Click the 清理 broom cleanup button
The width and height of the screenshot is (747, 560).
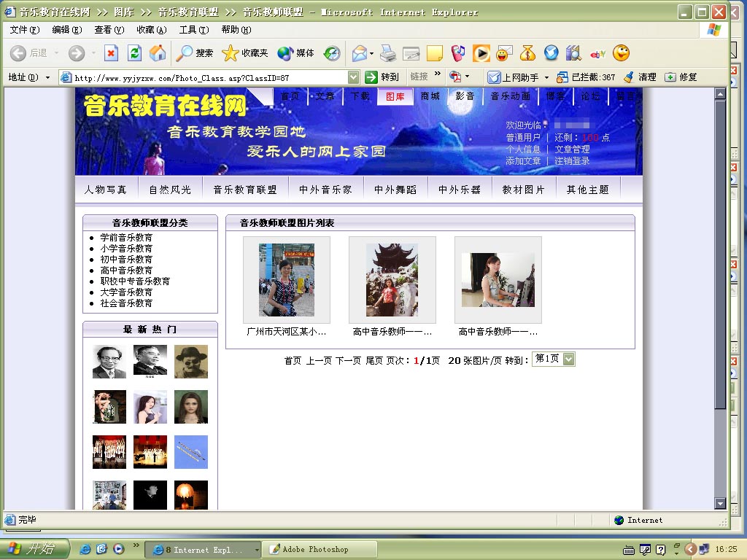pyautogui.click(x=640, y=77)
